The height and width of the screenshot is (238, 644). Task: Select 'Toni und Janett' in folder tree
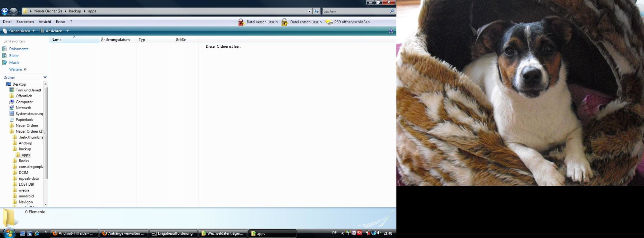tap(29, 90)
